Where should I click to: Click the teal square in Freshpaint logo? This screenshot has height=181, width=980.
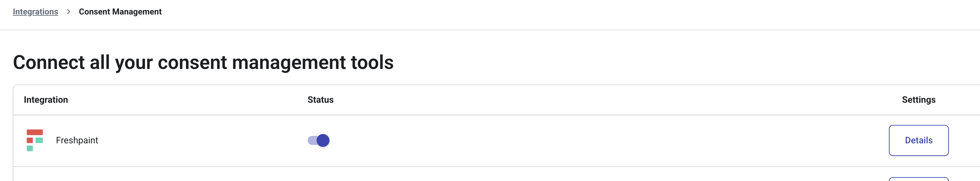(39, 140)
